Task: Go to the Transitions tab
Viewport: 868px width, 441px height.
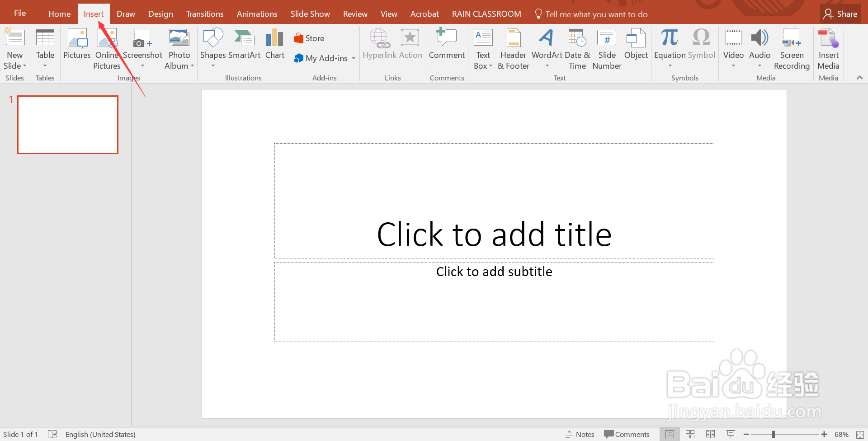Action: pos(205,14)
